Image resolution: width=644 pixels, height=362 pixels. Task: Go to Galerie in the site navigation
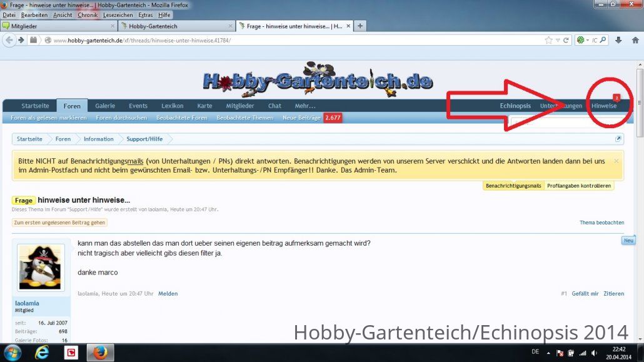(105, 106)
